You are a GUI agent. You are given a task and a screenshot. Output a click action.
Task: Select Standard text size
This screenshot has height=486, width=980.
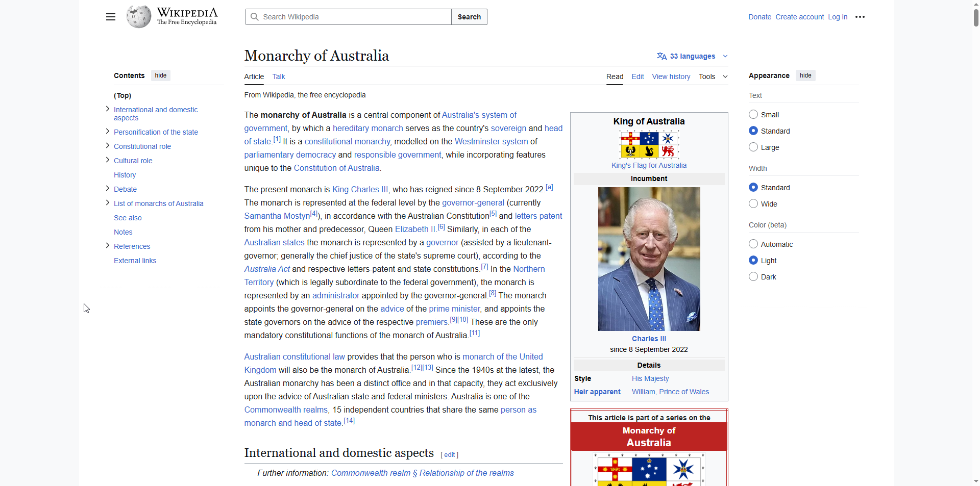[753, 131]
